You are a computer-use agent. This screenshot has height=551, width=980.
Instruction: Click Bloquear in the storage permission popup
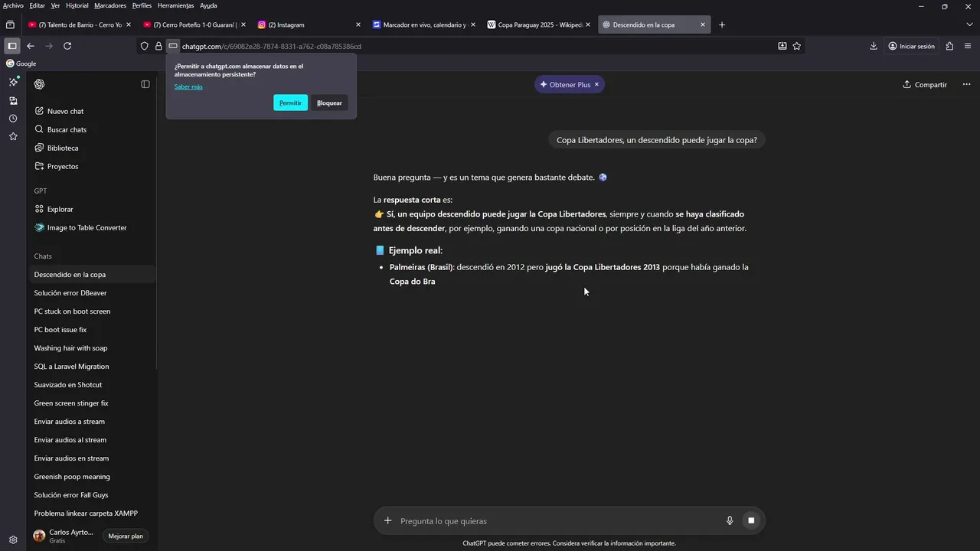[x=329, y=103]
